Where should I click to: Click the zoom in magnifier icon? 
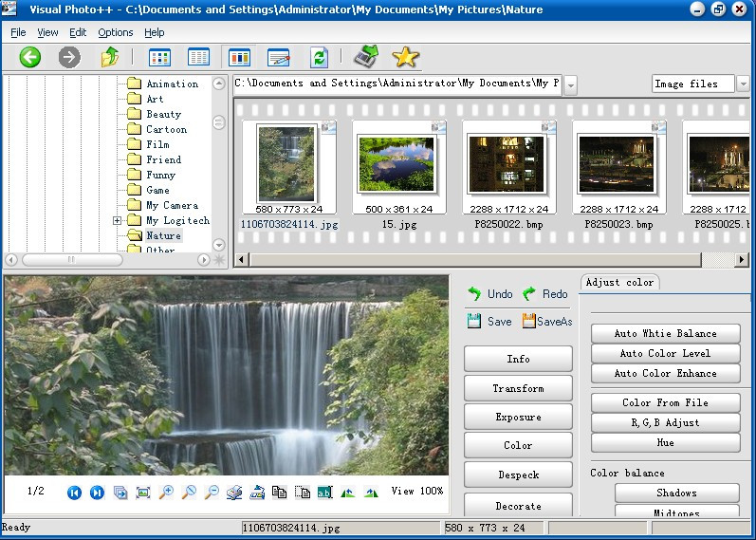click(166, 492)
